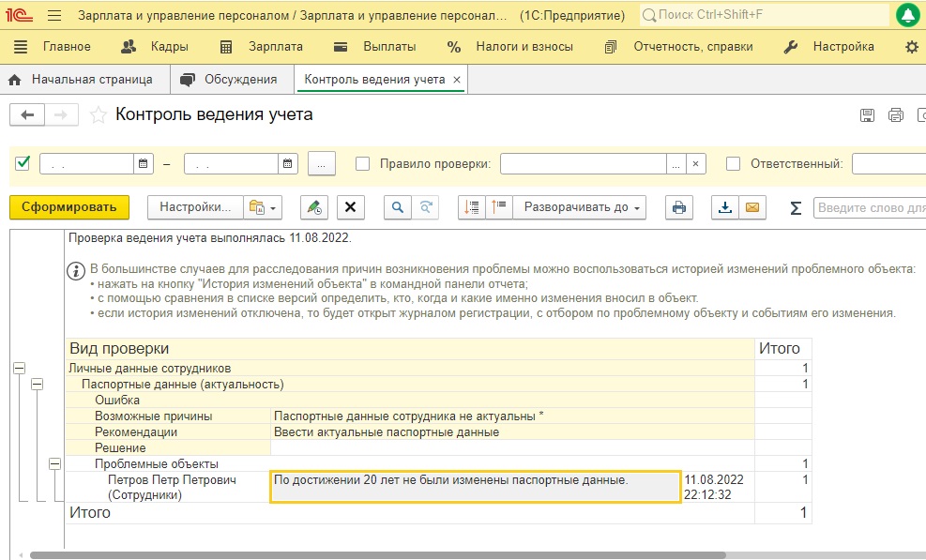This screenshot has width=926, height=560.
Task: Click the sum (Σ) icon
Action: (796, 207)
